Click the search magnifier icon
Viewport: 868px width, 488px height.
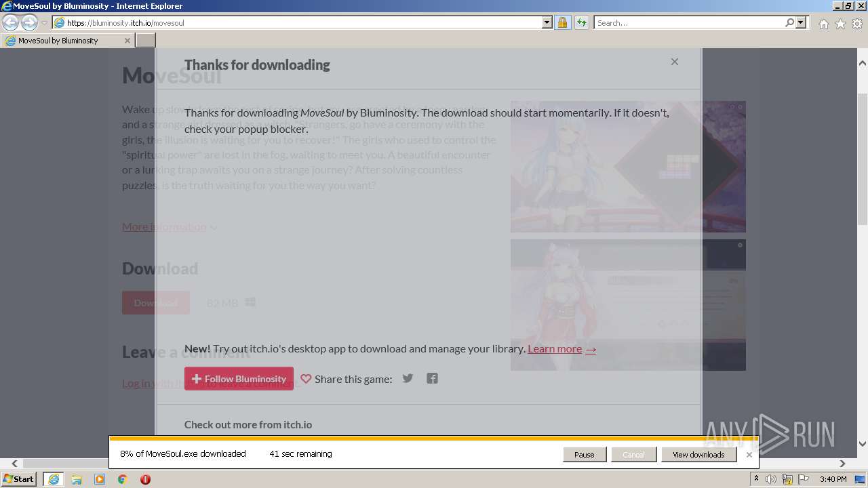[789, 22]
